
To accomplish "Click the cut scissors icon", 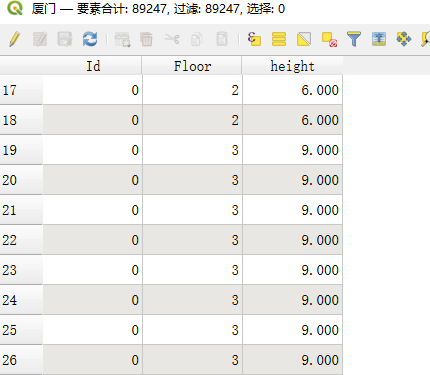I will pyautogui.click(x=172, y=39).
